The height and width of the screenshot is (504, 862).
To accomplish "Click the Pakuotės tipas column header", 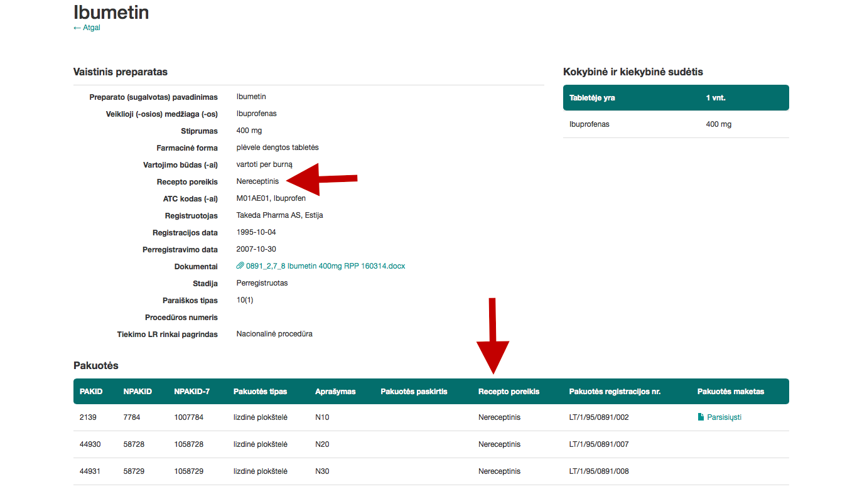I will coord(261,392).
